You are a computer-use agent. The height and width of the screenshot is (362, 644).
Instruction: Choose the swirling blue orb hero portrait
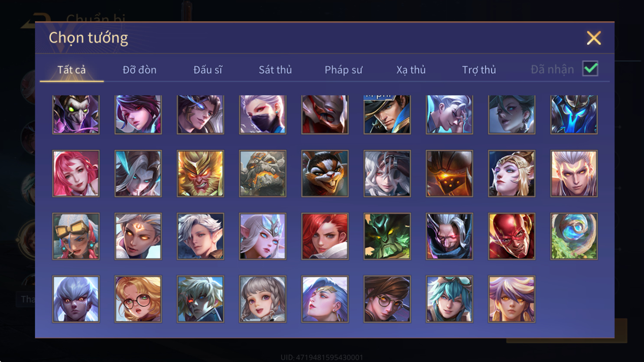(574, 236)
